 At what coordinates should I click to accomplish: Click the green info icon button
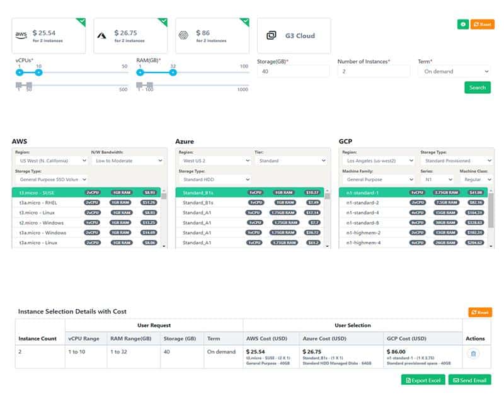pyautogui.click(x=463, y=25)
